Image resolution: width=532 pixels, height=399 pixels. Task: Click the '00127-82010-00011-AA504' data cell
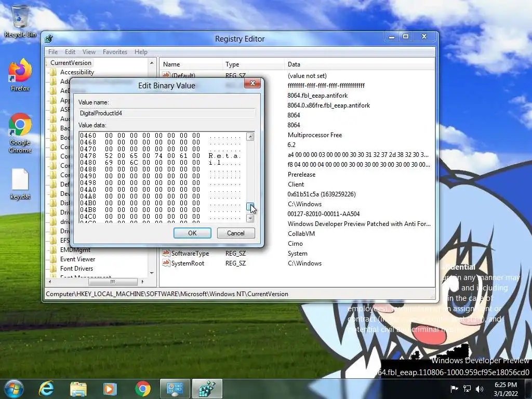point(323,214)
